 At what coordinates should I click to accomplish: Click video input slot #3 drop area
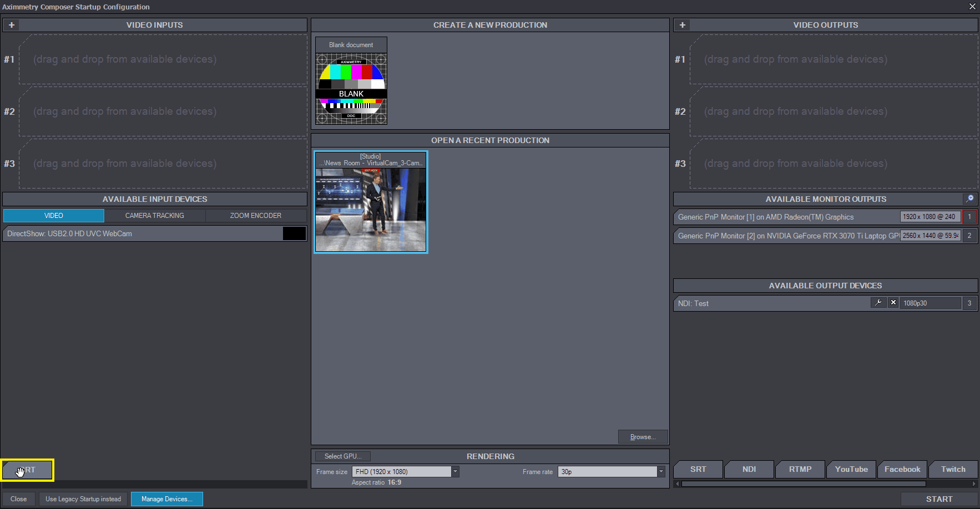point(163,164)
